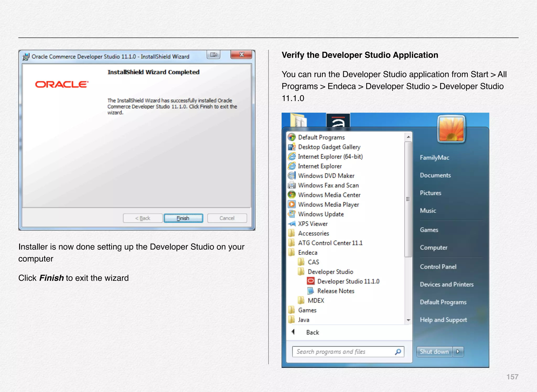
Task: Click the Back arrow in the Start menu
Action: 293,332
